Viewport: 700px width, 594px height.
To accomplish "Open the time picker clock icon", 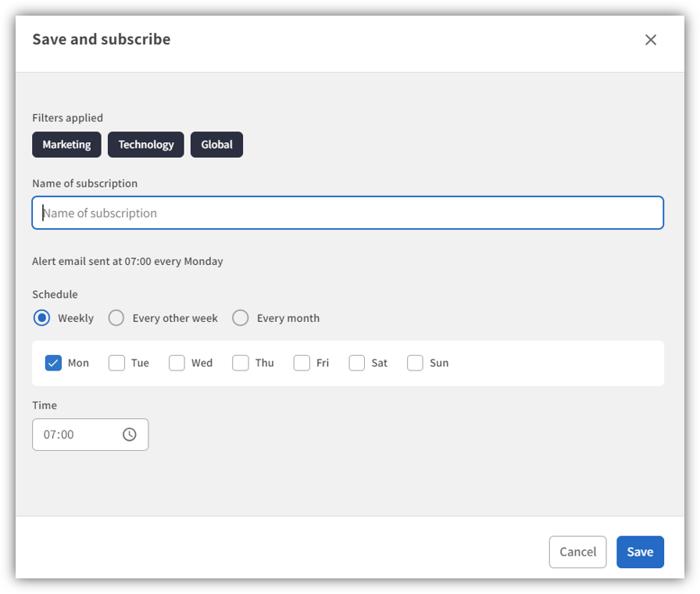I will tap(129, 435).
